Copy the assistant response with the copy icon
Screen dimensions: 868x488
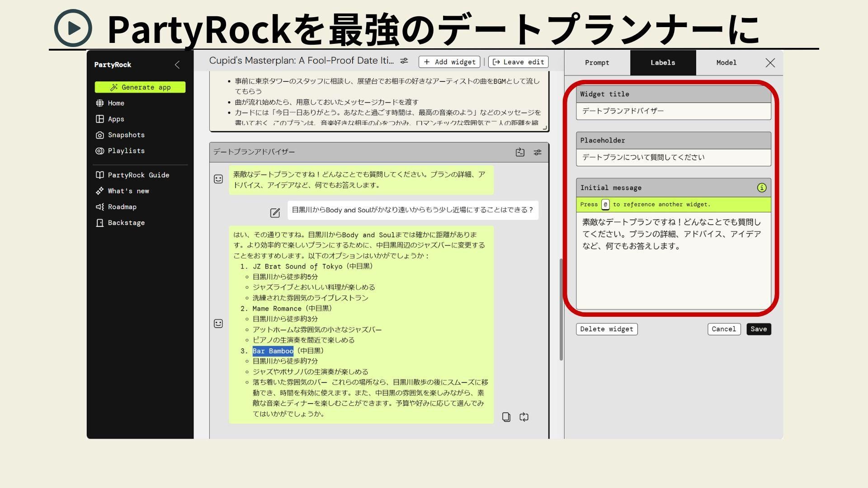point(506,417)
